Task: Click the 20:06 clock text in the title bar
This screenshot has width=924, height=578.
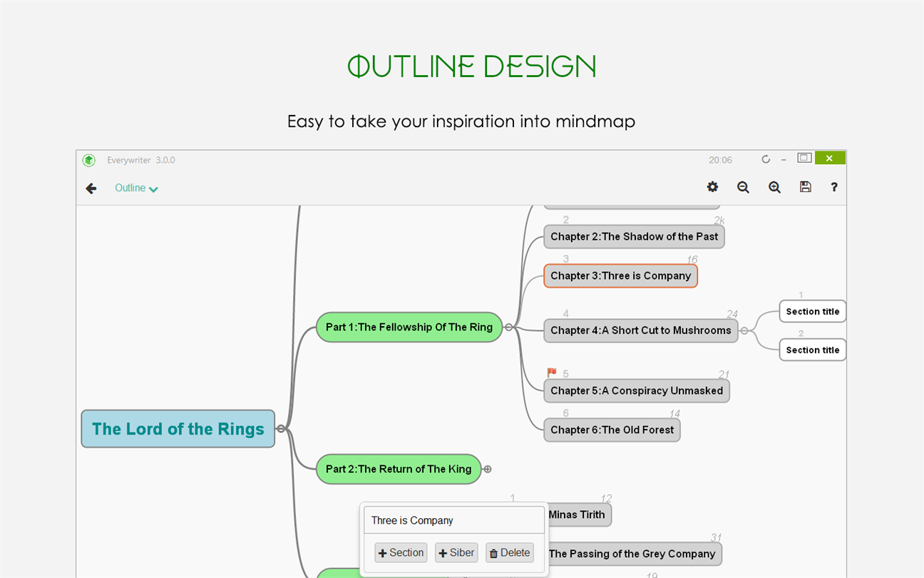Action: [x=721, y=160]
